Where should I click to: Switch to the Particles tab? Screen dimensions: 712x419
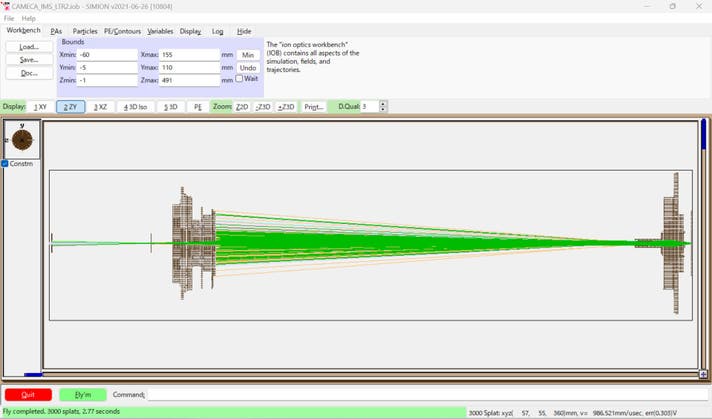pos(85,31)
